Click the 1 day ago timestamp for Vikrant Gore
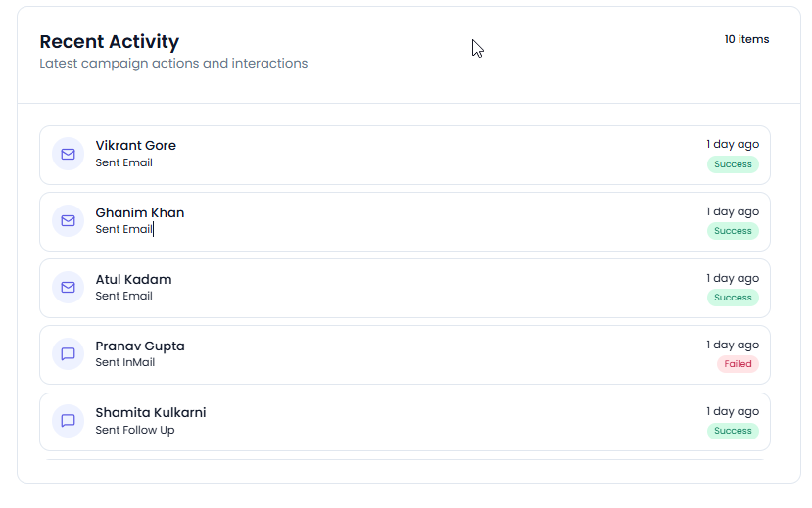This screenshot has height=508, width=812. (733, 144)
